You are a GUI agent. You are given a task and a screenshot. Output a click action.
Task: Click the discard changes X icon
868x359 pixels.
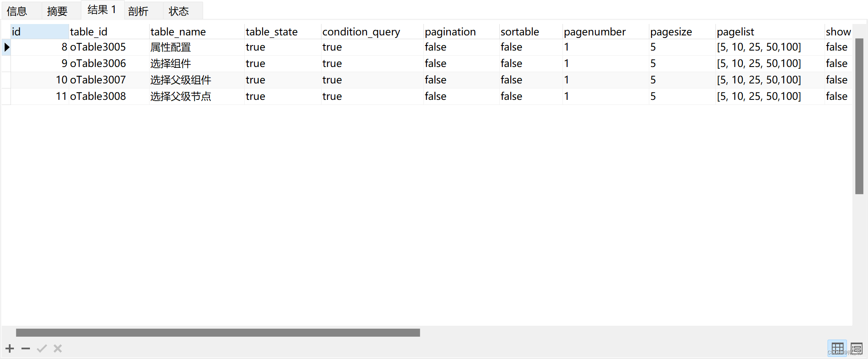coord(58,348)
